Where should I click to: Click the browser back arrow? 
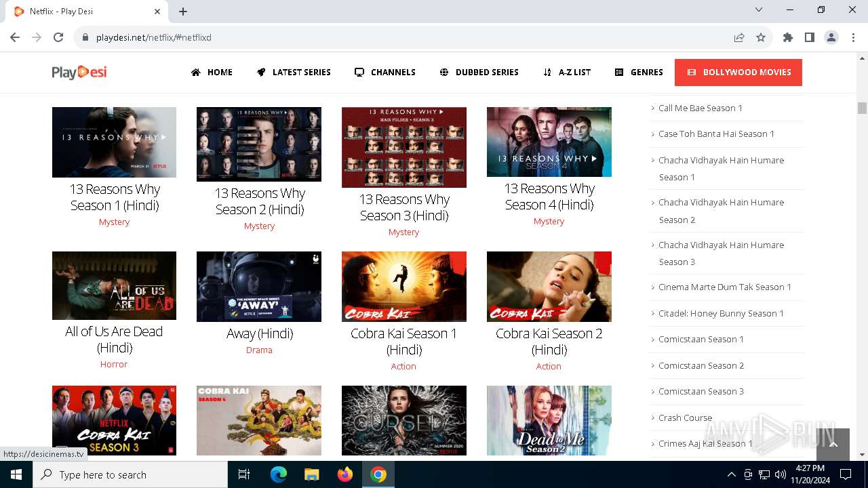coord(15,37)
